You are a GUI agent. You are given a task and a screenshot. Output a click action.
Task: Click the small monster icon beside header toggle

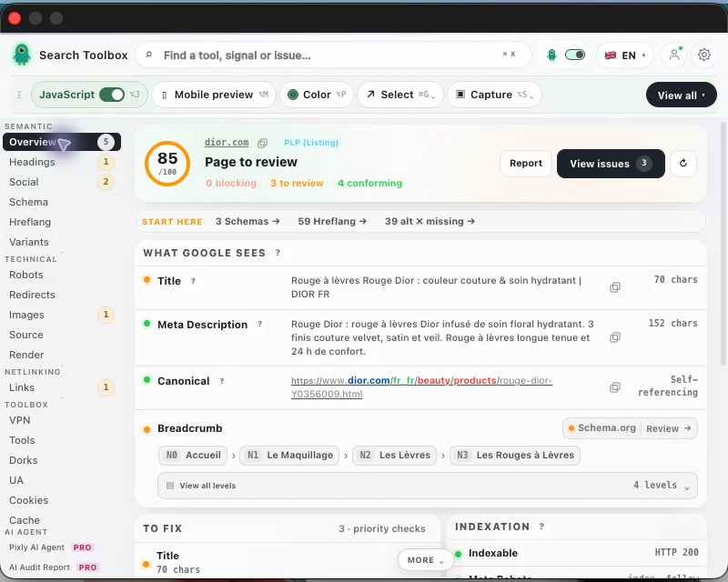pyautogui.click(x=551, y=55)
